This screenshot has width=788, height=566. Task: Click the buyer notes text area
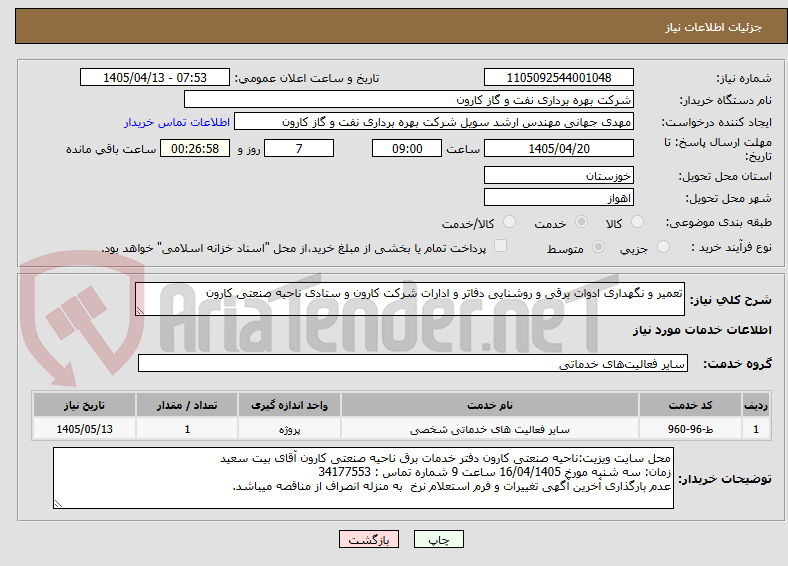363,478
